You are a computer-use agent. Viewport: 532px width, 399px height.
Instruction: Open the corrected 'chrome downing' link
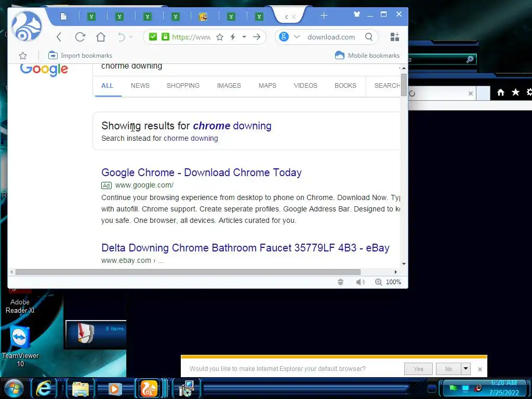(x=232, y=126)
